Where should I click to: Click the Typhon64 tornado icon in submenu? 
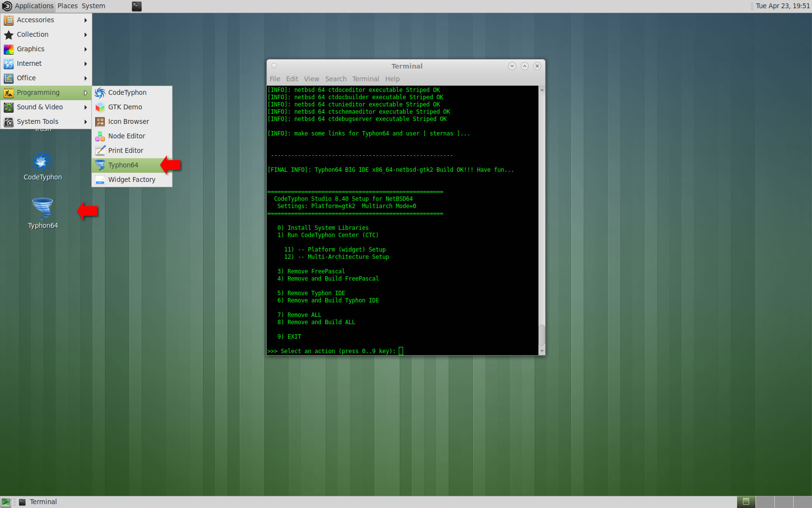point(100,165)
